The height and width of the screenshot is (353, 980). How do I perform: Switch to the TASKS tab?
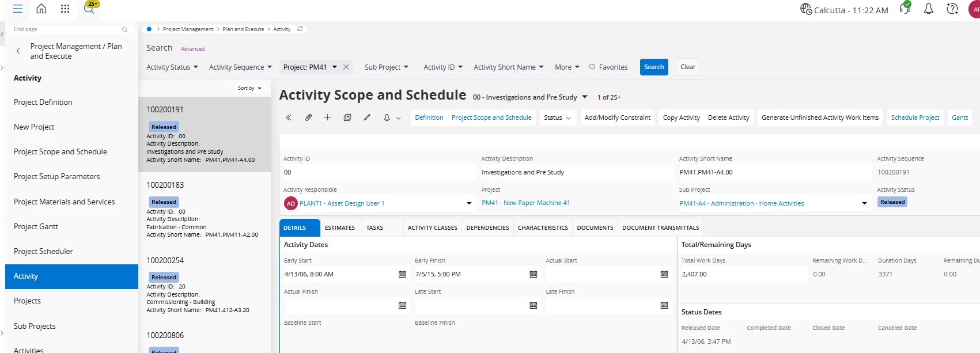(x=374, y=228)
